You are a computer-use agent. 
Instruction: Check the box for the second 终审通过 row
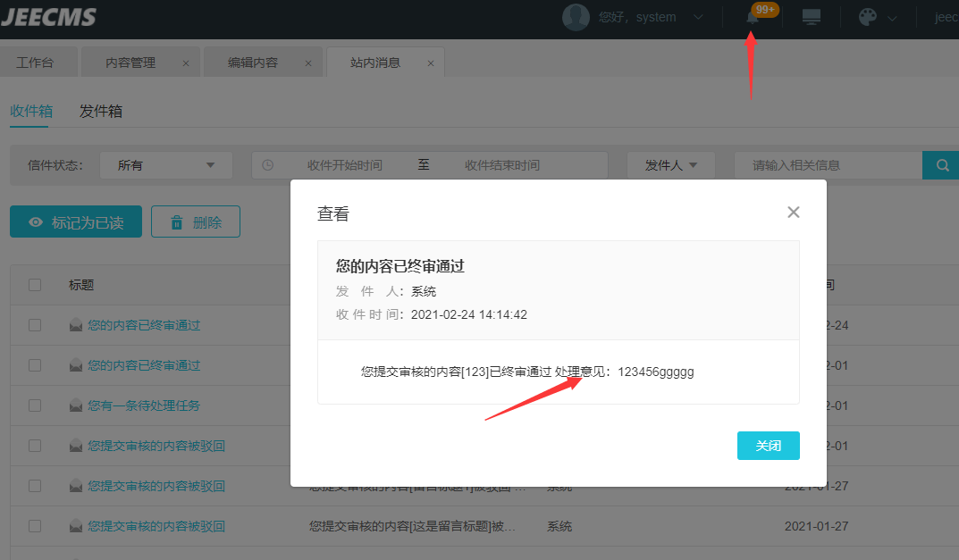tap(35, 365)
